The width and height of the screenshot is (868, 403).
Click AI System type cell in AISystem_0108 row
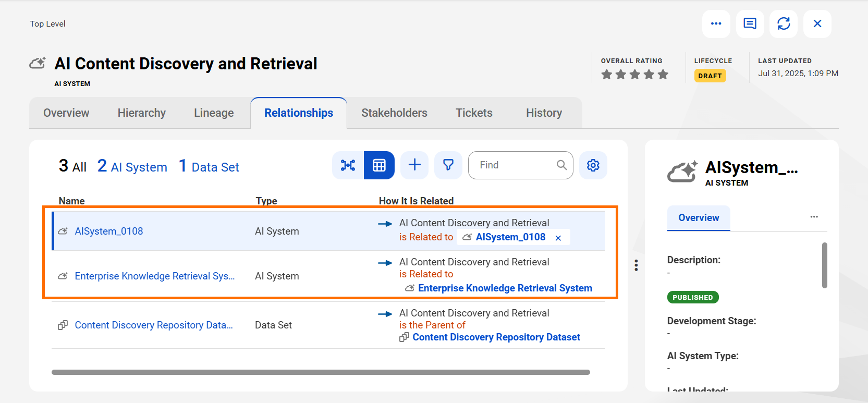point(277,231)
